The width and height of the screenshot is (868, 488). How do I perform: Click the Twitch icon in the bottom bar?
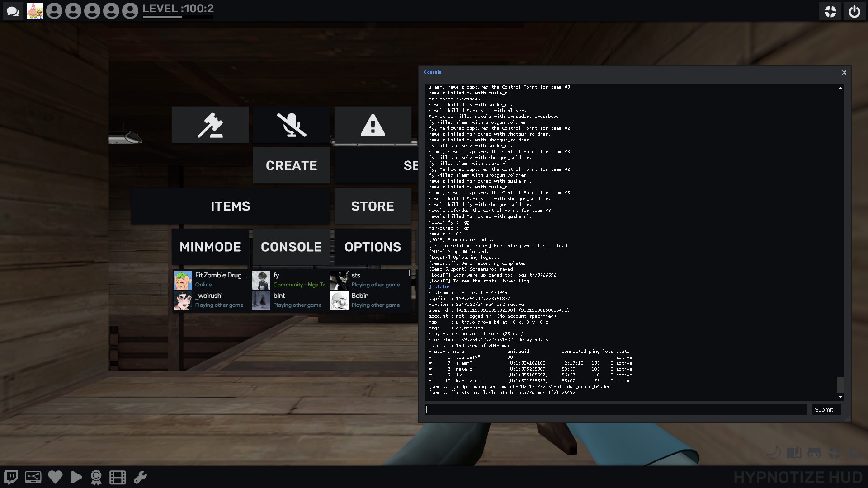(x=11, y=477)
